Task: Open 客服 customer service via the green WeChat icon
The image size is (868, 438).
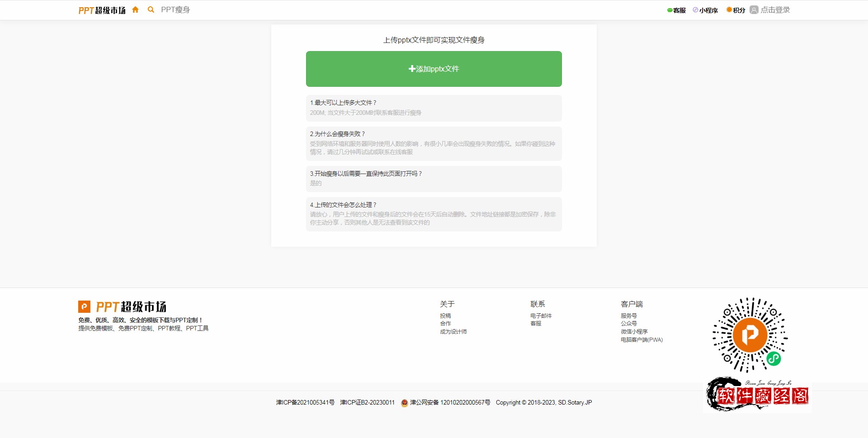Action: click(670, 9)
